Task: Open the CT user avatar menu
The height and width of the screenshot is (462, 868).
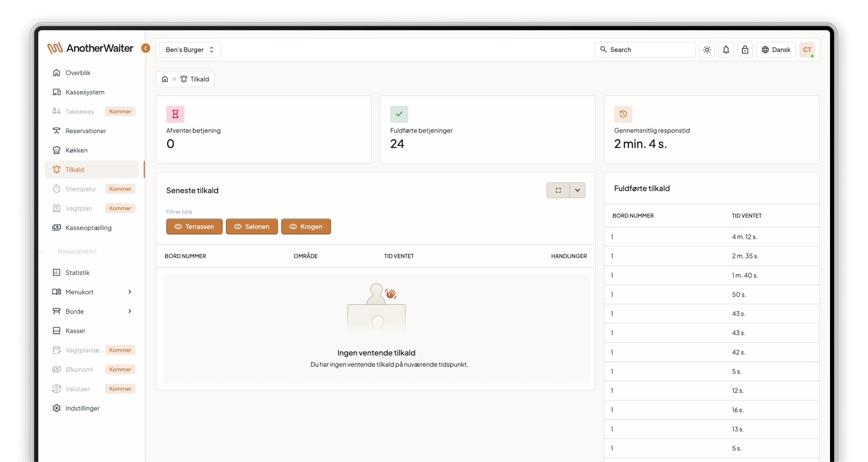Action: click(x=807, y=50)
